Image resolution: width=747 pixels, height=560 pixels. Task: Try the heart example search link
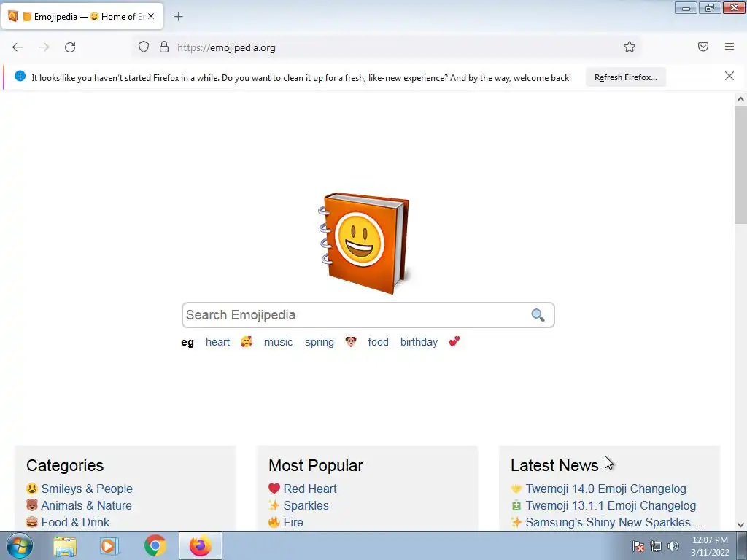[217, 342]
